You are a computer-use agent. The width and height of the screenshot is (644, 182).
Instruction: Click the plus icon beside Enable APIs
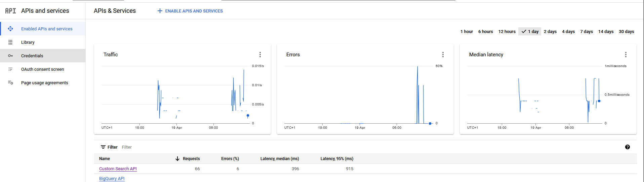coord(160,11)
